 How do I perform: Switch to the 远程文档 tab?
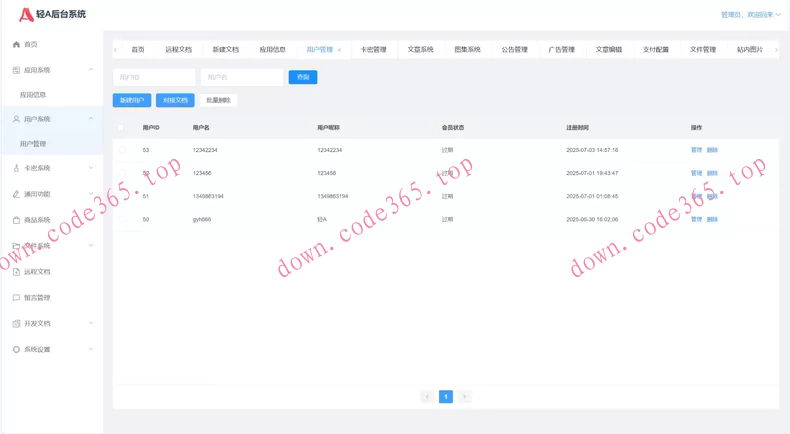pyautogui.click(x=178, y=49)
